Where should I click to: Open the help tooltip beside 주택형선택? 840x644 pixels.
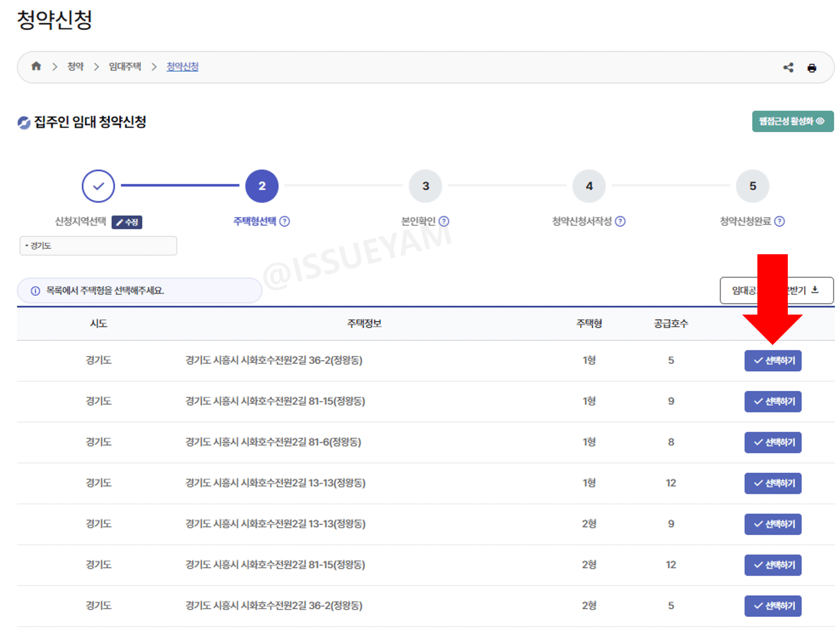(x=284, y=221)
